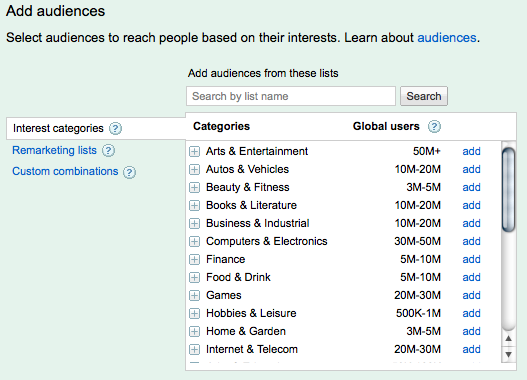
Task: Add Books & Literature audience
Action: 471,205
